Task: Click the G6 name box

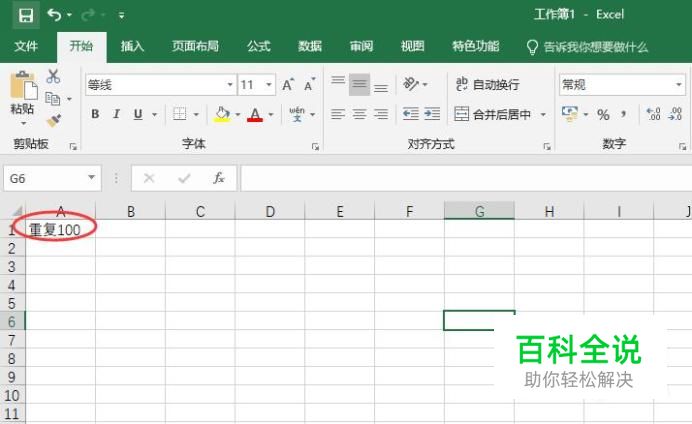Action: click(x=52, y=178)
